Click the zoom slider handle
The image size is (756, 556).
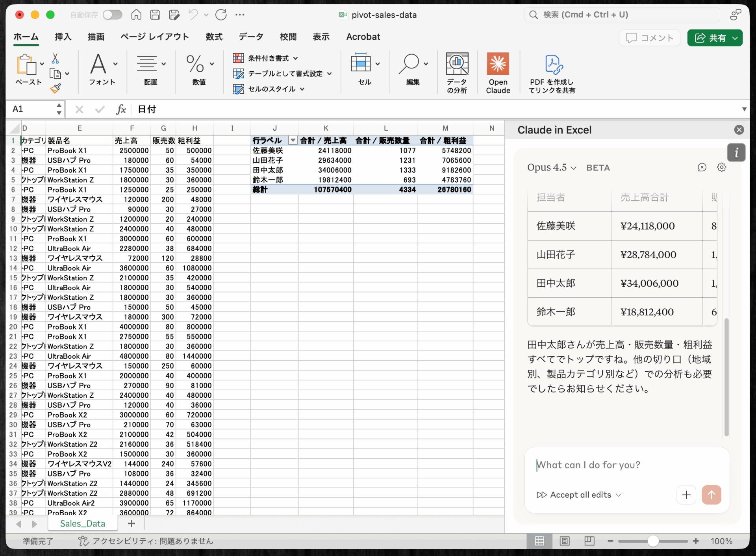point(653,541)
